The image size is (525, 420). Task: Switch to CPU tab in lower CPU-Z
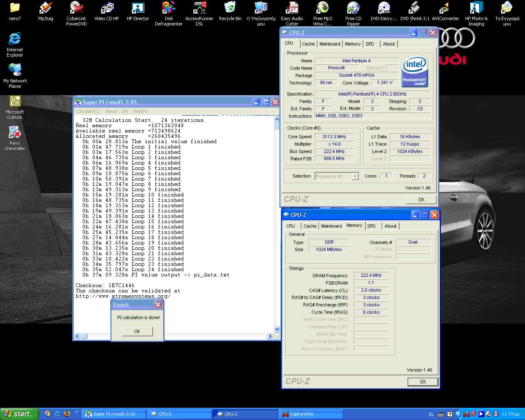[x=291, y=226]
